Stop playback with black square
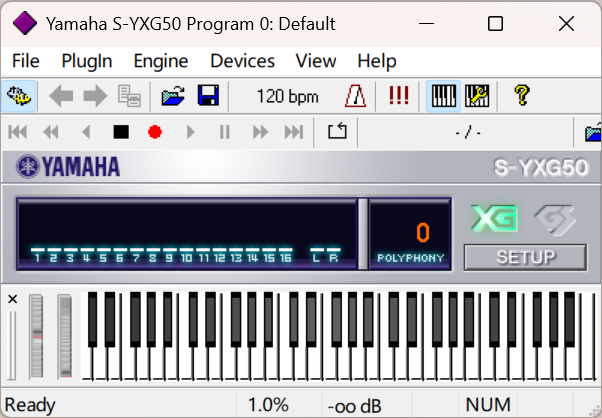The width and height of the screenshot is (602, 418). click(121, 132)
